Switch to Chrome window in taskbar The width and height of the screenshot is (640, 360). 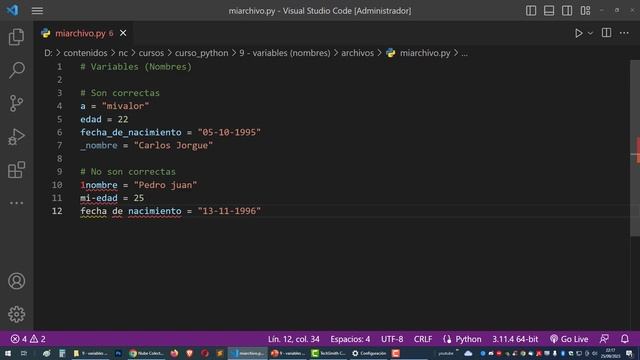pyautogui.click(x=146, y=353)
